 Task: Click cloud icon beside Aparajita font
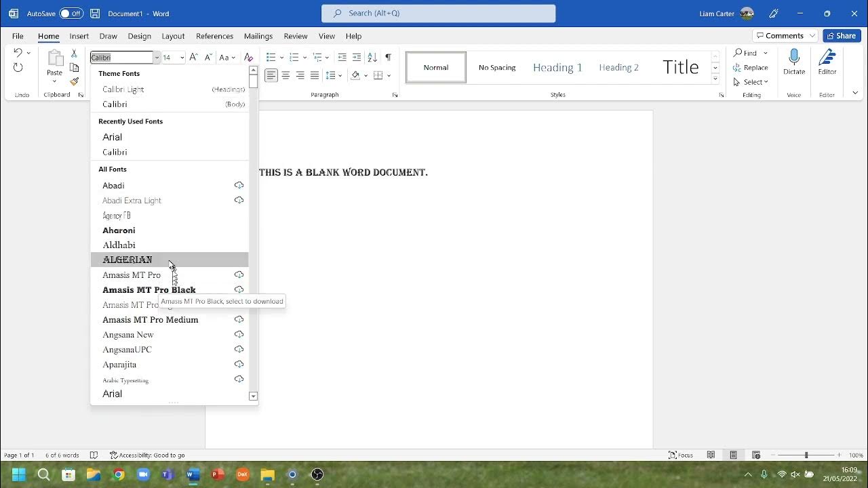(239, 364)
